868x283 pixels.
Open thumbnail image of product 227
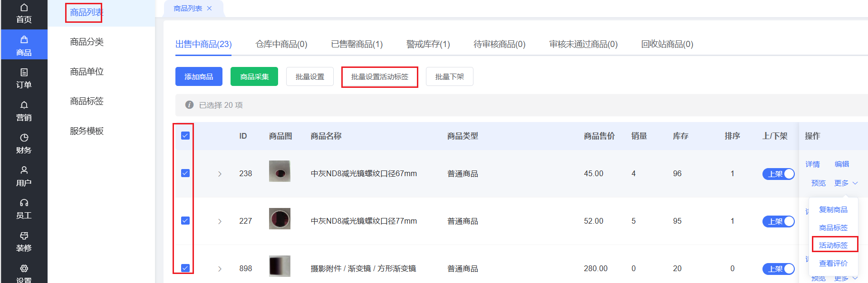pyautogui.click(x=280, y=219)
